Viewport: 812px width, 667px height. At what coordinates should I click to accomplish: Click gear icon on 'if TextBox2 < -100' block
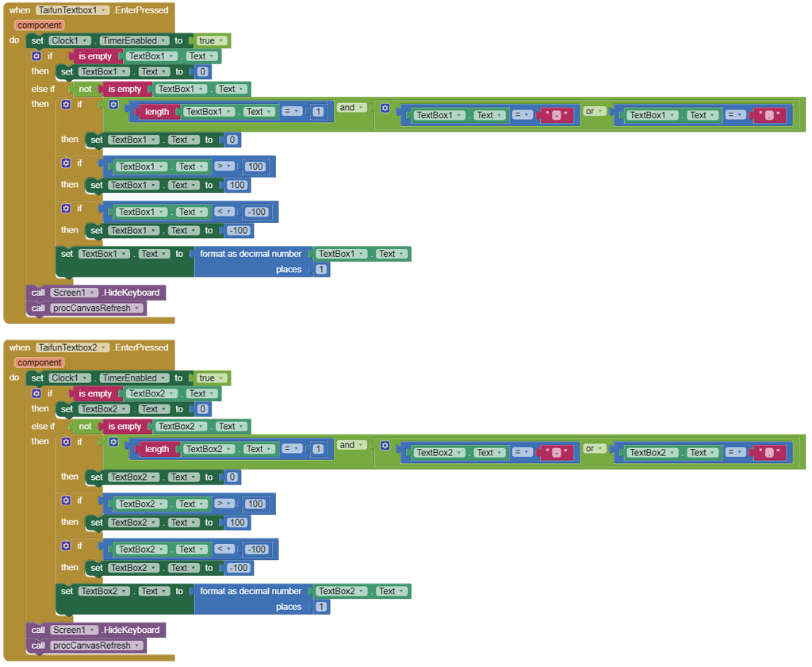coord(66,545)
